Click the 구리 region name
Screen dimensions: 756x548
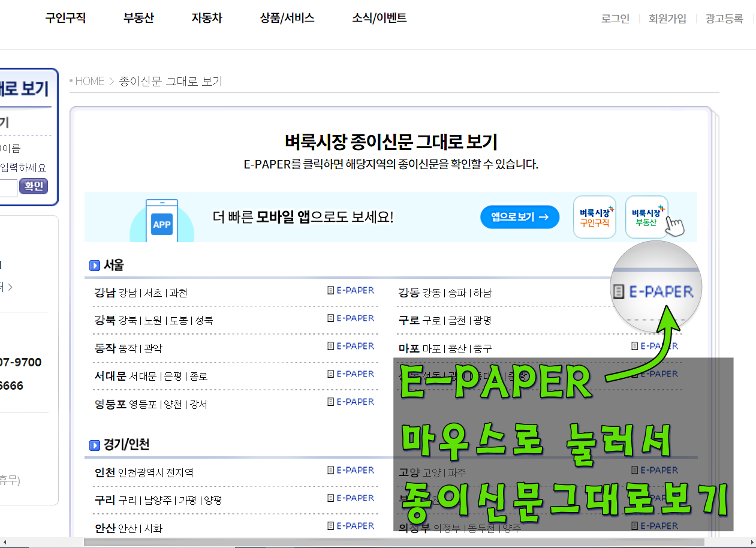105,500
